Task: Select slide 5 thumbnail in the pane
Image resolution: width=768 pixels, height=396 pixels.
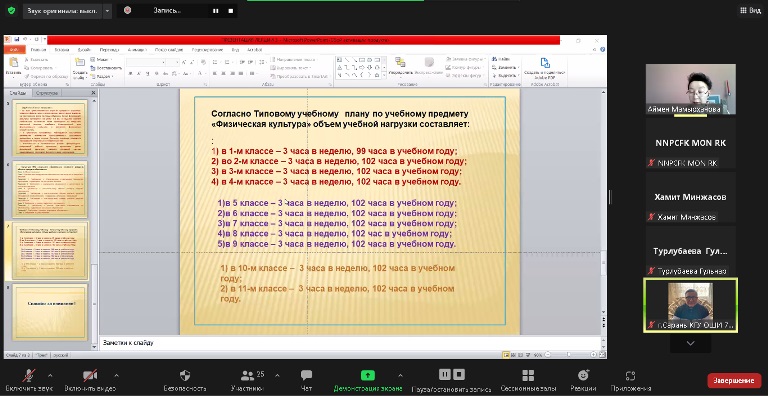Action: coord(50,128)
